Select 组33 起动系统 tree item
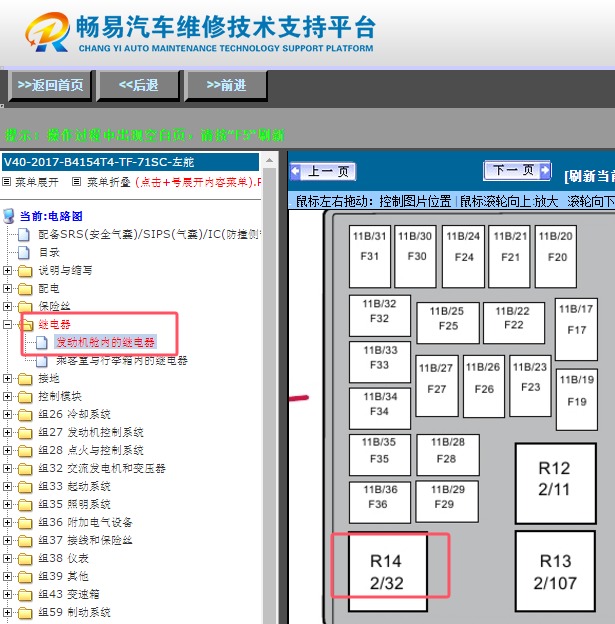Viewport: 615px width, 624px height. pyautogui.click(x=74, y=486)
